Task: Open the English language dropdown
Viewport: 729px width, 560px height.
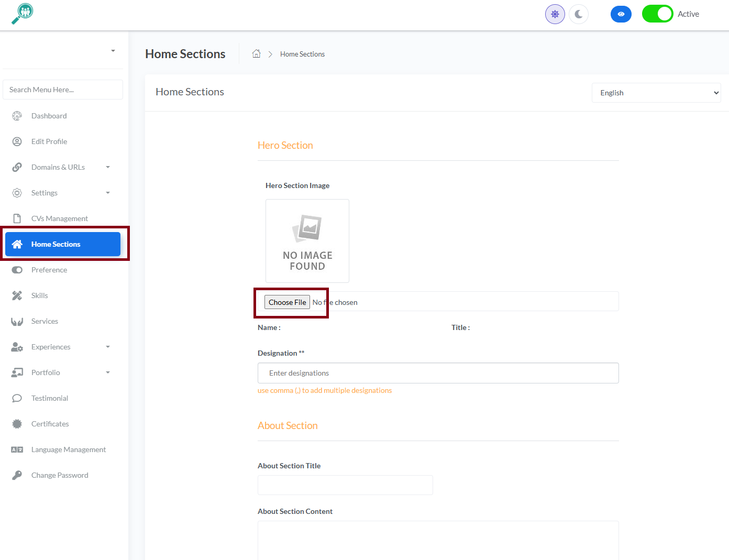Action: point(656,93)
